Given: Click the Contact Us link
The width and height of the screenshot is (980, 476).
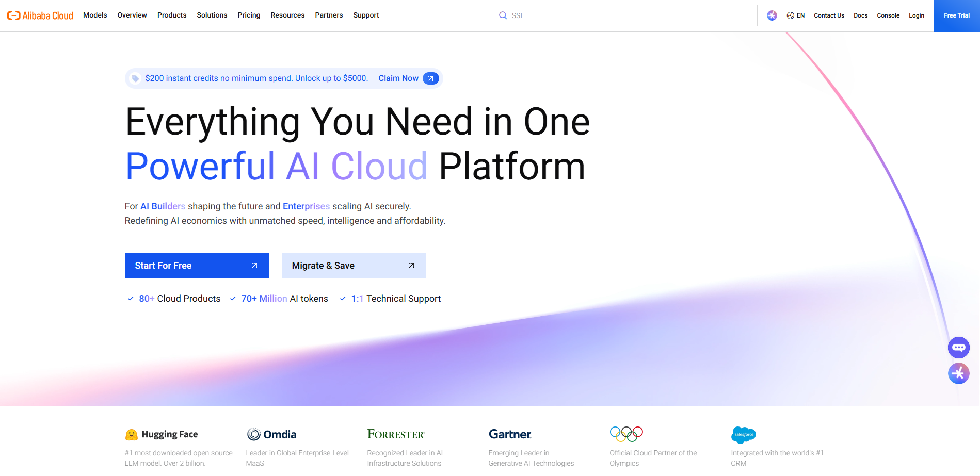Looking at the screenshot, I should tap(829, 15).
